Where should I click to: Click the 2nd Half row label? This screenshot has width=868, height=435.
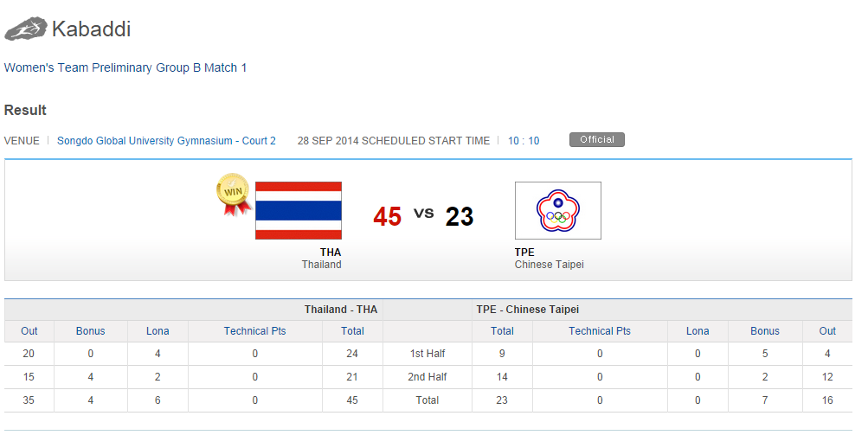427,377
